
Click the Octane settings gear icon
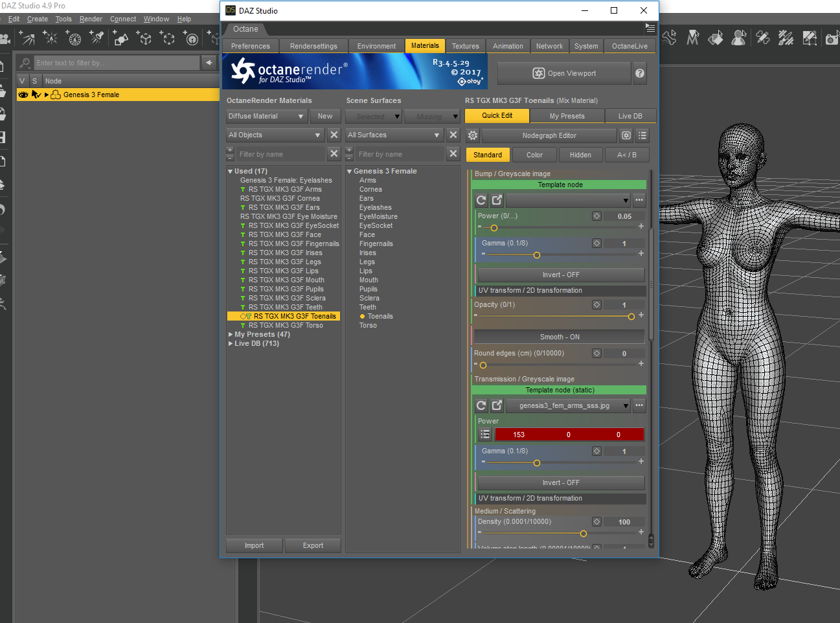point(473,135)
